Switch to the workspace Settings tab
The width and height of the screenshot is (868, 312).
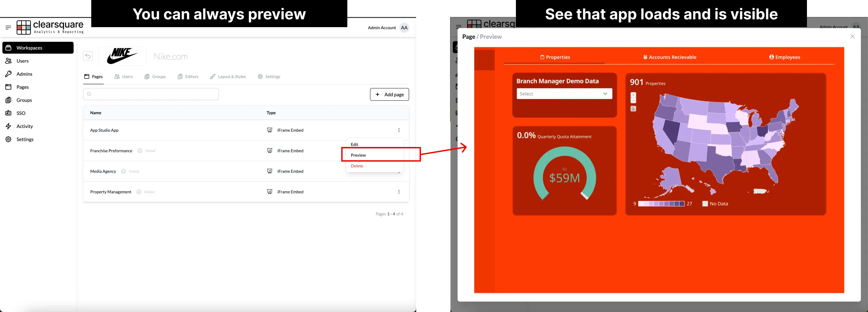269,77
